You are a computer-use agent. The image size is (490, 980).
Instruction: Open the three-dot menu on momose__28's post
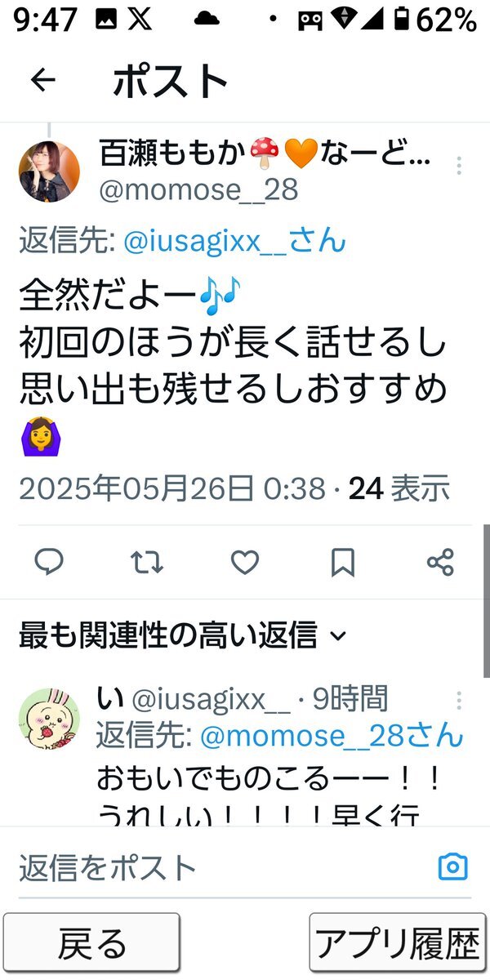click(459, 166)
